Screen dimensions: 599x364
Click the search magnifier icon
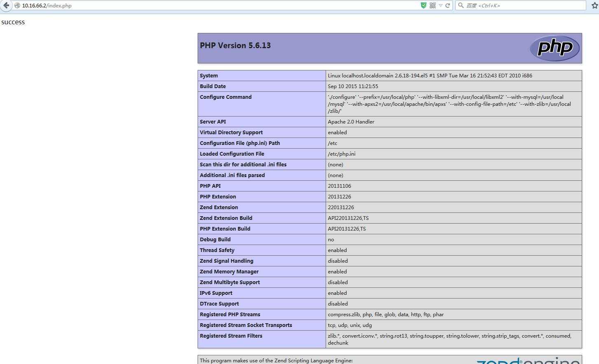461,5
